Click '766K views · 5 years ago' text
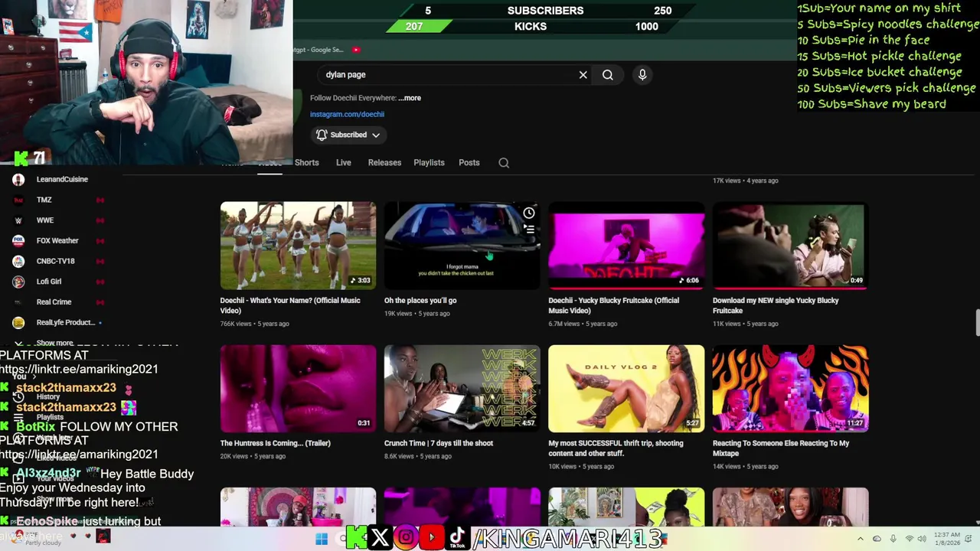Image resolution: width=980 pixels, height=551 pixels. (x=255, y=324)
